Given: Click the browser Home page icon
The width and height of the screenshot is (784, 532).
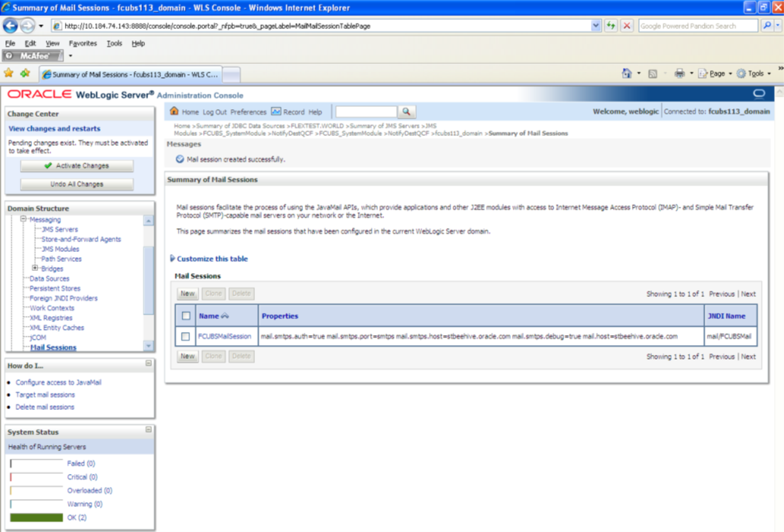Looking at the screenshot, I should 627,73.
